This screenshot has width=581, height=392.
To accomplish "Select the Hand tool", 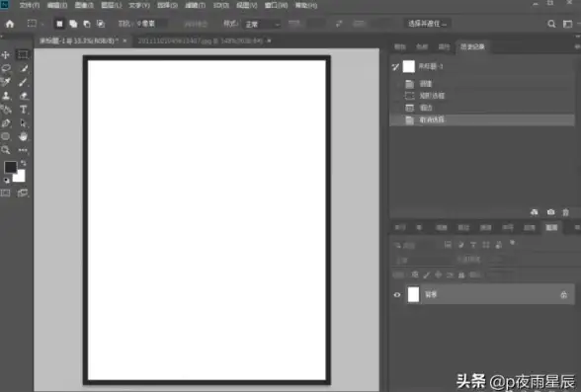I will (x=23, y=136).
